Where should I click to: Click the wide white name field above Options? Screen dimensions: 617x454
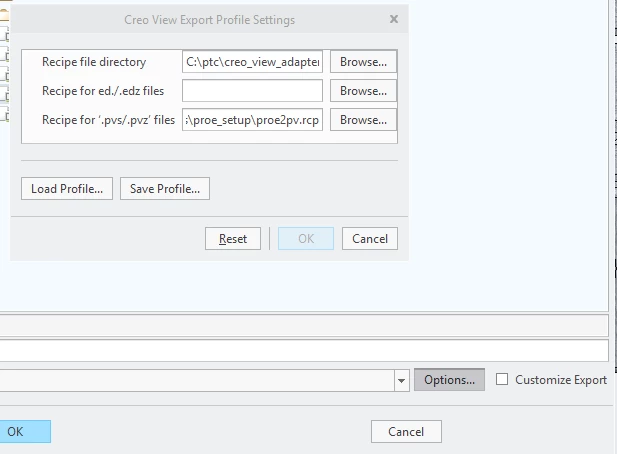click(304, 350)
